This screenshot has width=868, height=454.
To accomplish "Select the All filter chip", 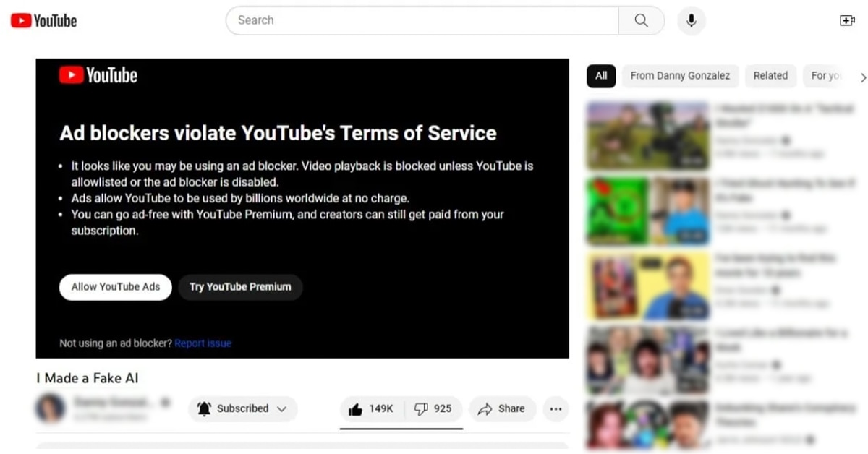I will click(601, 75).
